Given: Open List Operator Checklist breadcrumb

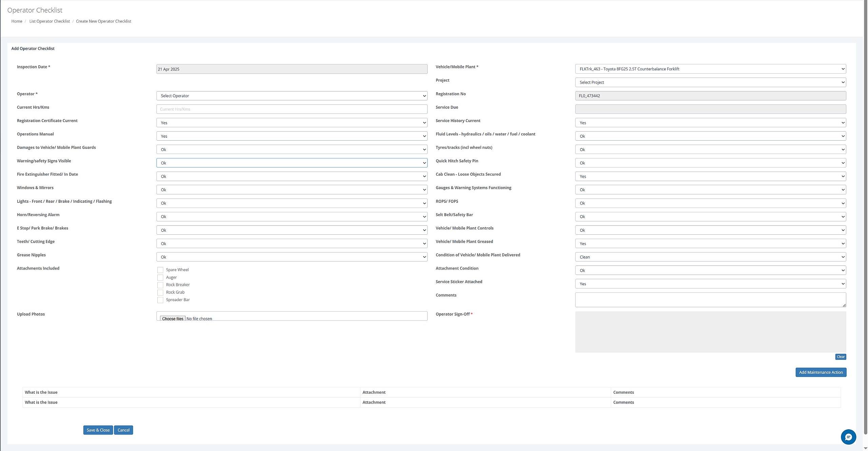Looking at the screenshot, I should (50, 21).
